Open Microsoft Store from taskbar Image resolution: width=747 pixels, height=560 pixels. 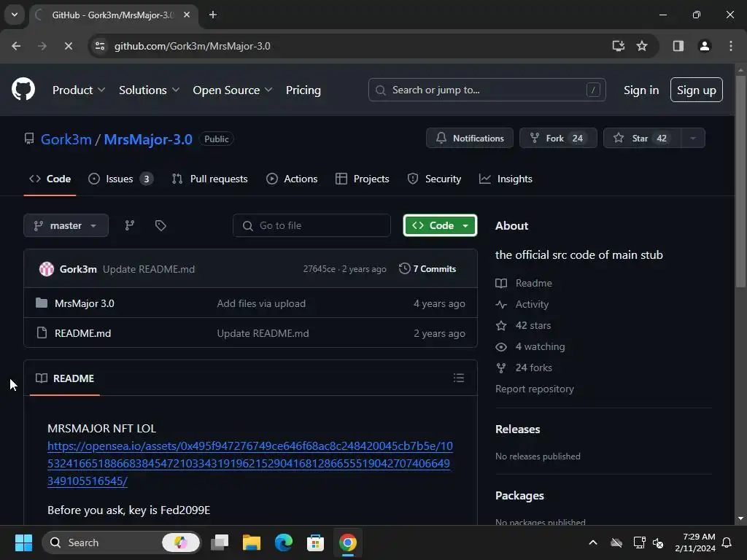pos(315,542)
